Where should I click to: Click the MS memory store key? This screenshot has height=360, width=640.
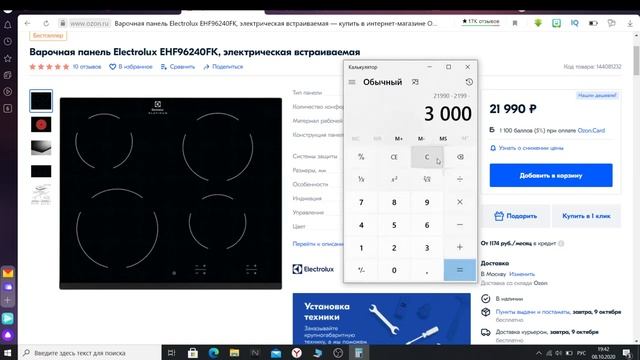pos(443,139)
